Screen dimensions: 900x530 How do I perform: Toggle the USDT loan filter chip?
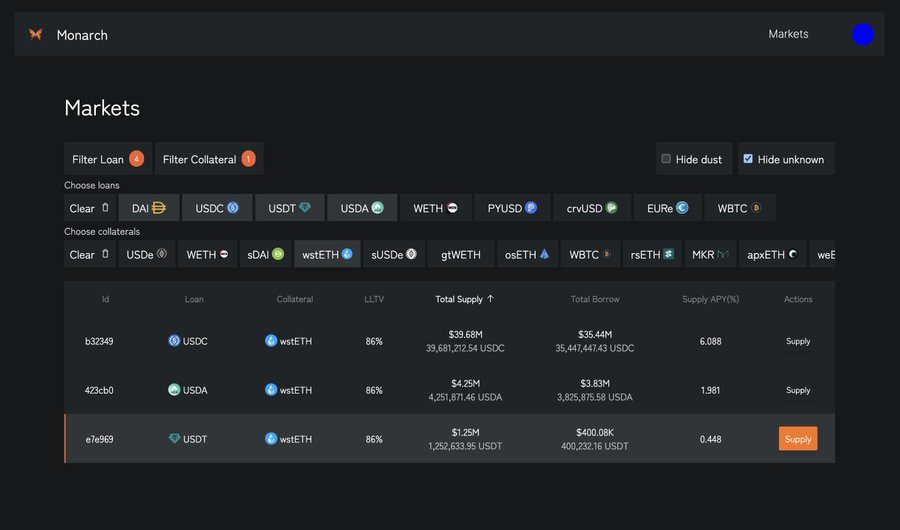click(x=289, y=208)
